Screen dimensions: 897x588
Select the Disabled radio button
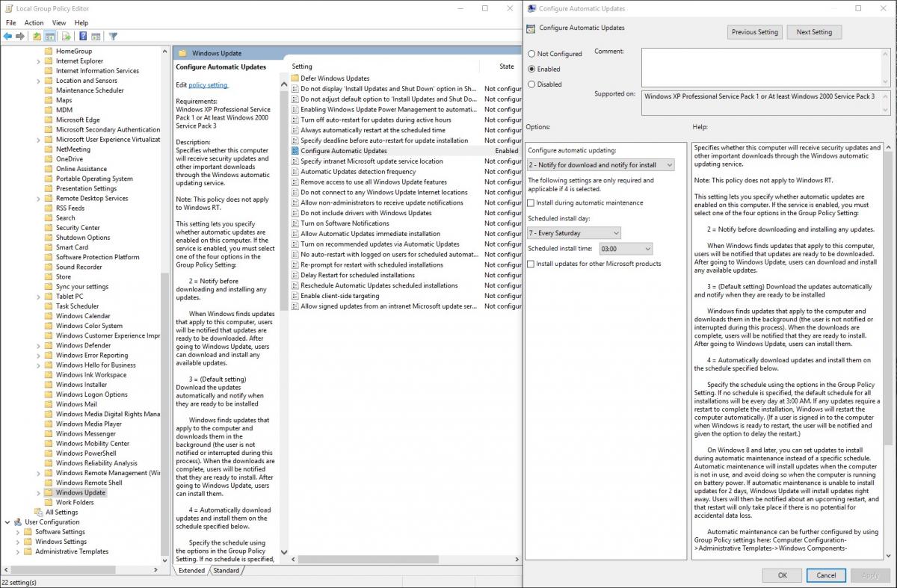531,84
